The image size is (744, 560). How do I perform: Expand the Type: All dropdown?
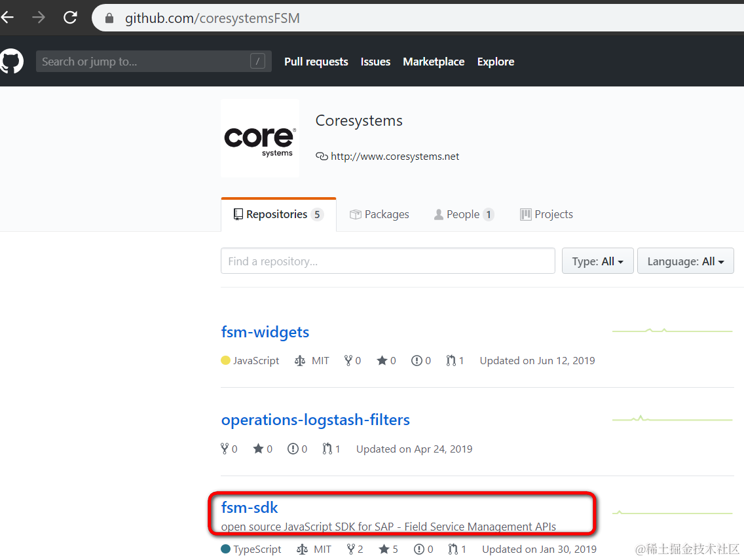coord(597,261)
